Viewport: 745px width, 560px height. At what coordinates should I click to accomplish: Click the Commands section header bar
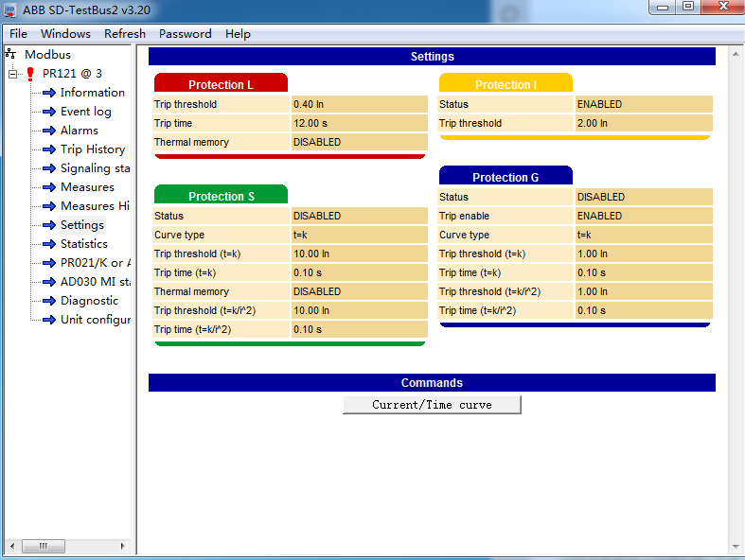coord(432,383)
